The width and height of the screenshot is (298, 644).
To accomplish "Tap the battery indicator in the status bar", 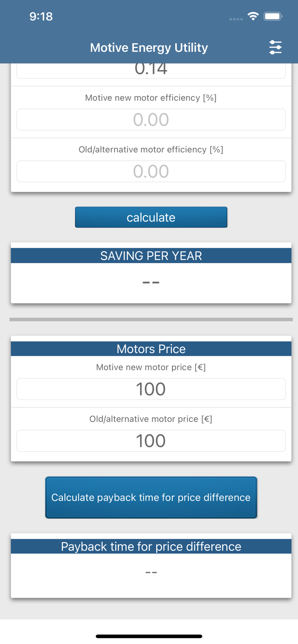I will [272, 15].
